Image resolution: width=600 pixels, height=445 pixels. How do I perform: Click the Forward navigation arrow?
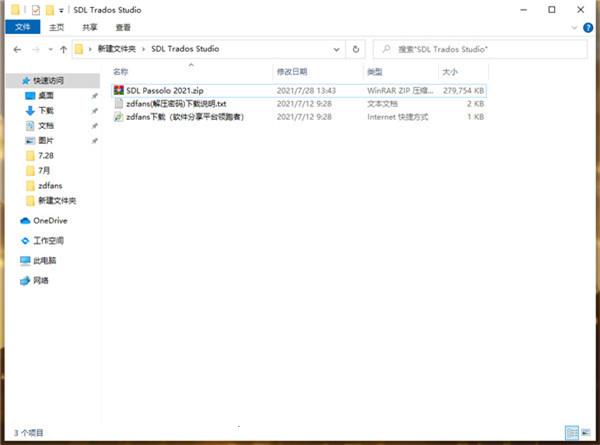point(36,49)
